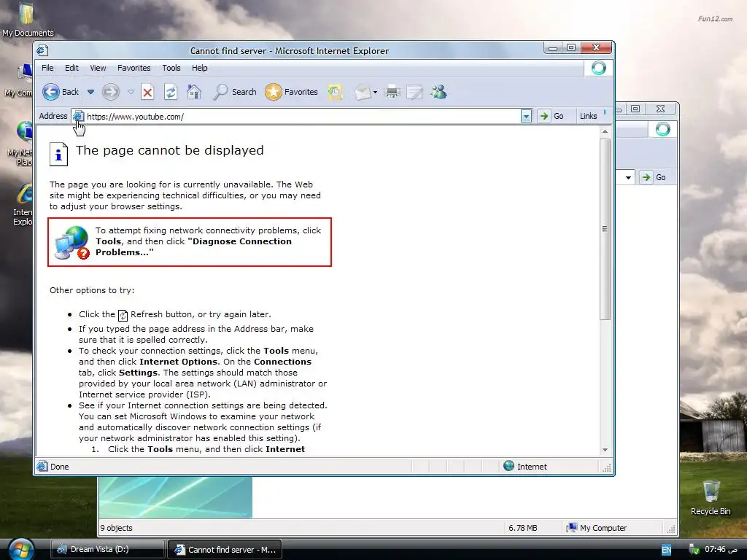Expand the Mail button dropdown arrow

click(376, 92)
